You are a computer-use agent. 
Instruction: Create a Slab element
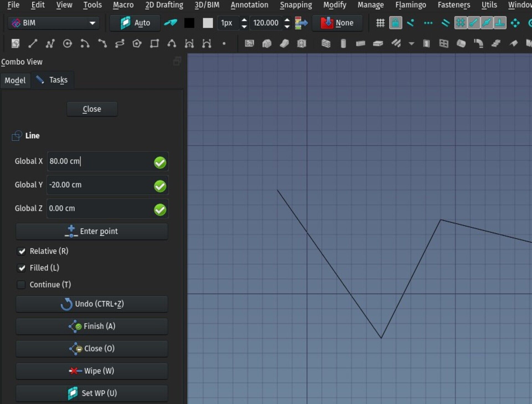point(378,44)
